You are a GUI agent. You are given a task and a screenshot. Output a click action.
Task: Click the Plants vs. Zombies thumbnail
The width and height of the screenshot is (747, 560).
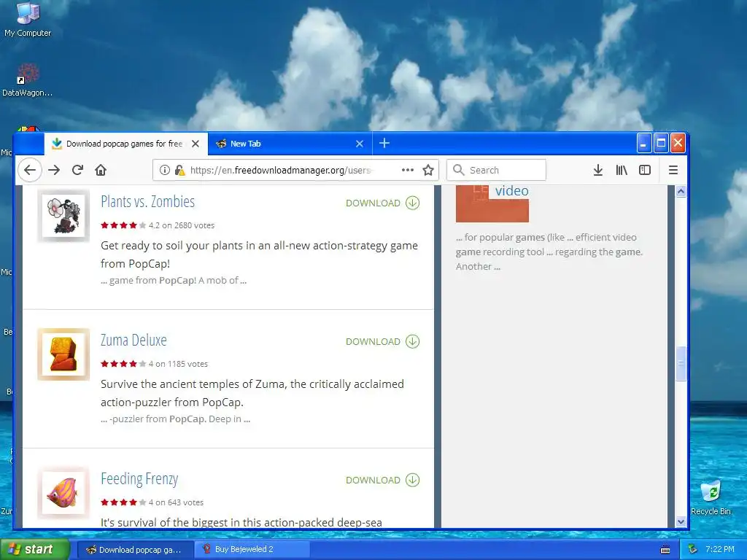coord(63,216)
